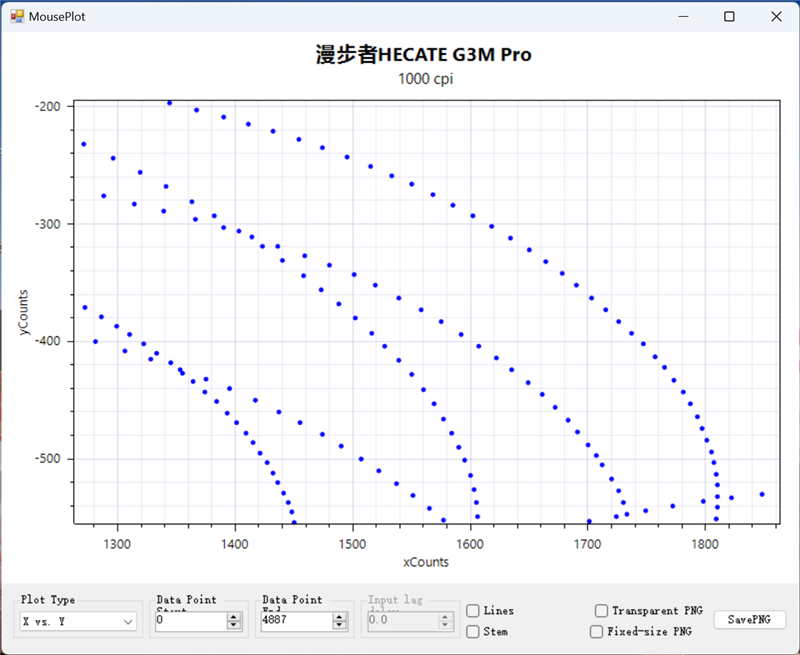800x655 pixels.
Task: Click the Data Point End field showing 4887
Action: (x=296, y=620)
